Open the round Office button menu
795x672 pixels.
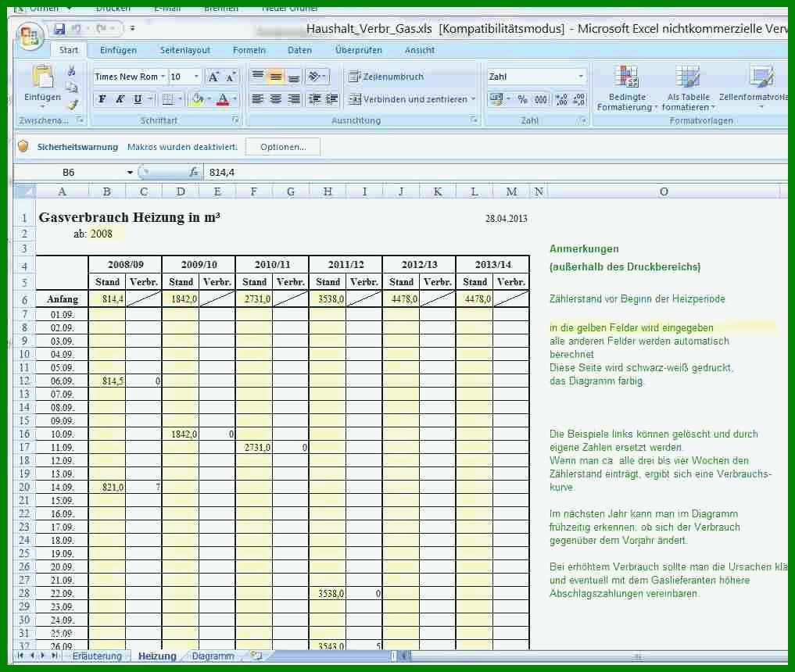(30, 37)
